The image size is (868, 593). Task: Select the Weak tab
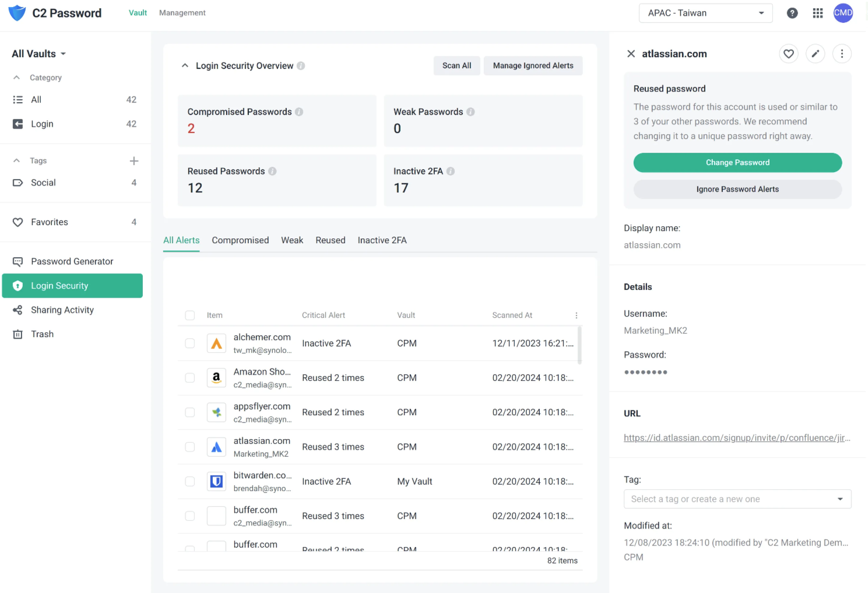click(292, 240)
